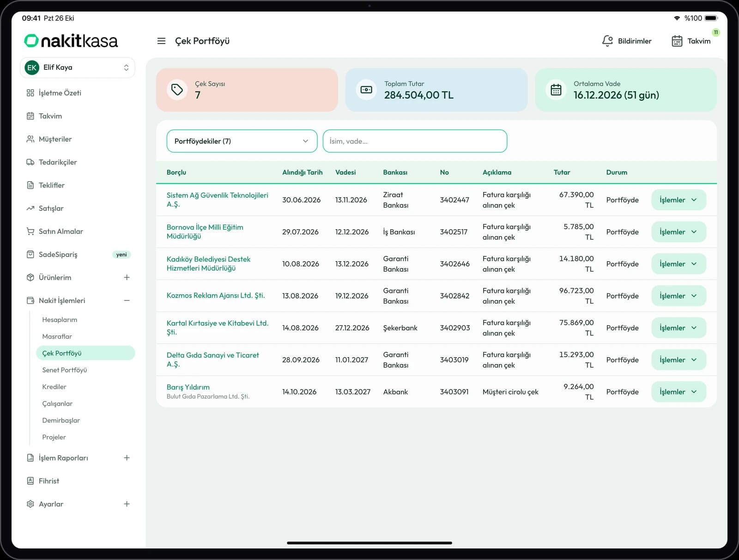Collapse the Nakit İşlemleri section
This screenshot has height=560, width=739.
click(x=127, y=301)
